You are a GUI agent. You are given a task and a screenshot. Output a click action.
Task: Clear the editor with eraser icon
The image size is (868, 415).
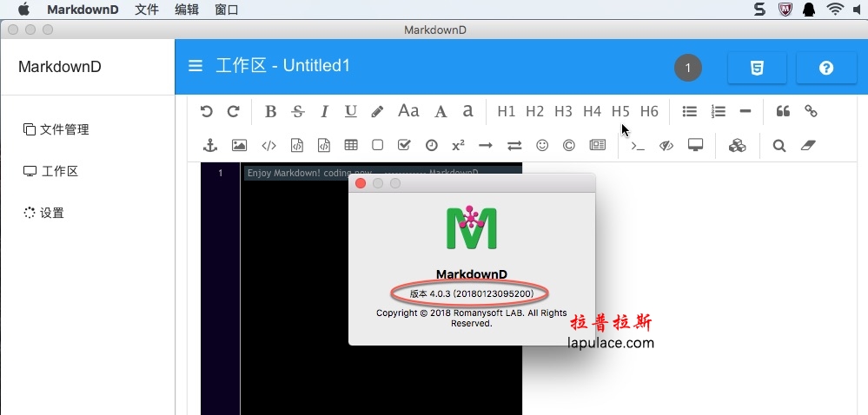[809, 145]
